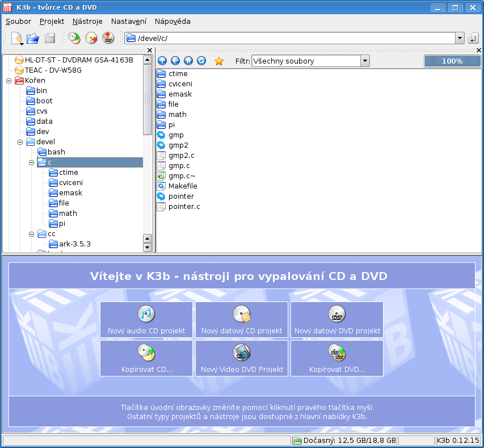Open the Nástroje menu
The width and height of the screenshot is (484, 448).
tap(87, 22)
